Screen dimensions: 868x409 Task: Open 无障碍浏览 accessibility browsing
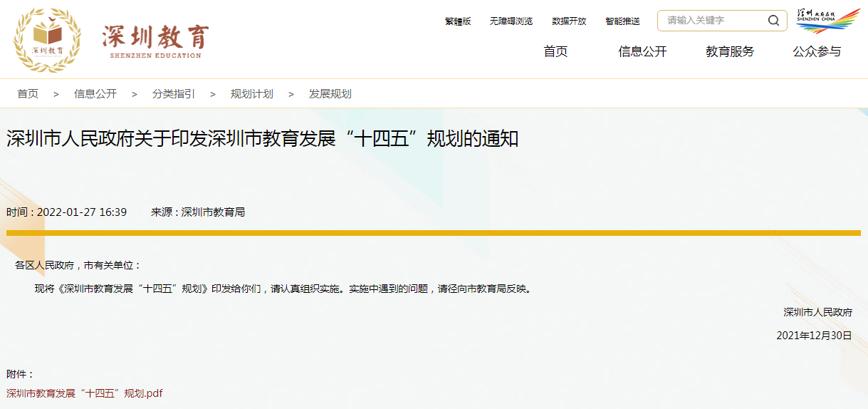point(511,21)
